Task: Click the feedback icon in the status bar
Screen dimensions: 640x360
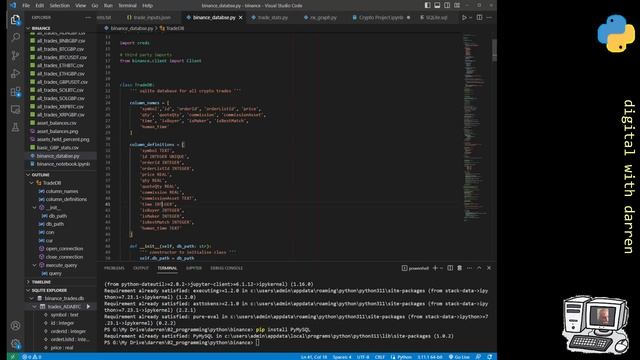Action: click(478, 357)
